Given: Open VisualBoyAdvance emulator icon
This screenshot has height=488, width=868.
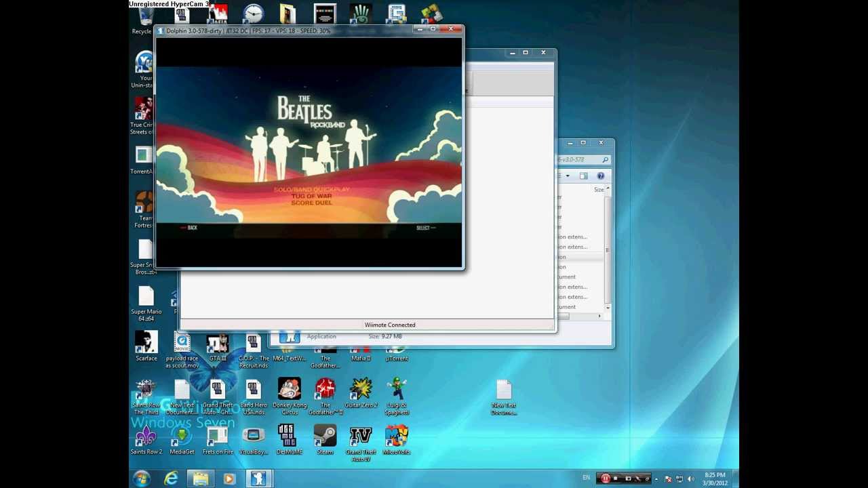Looking at the screenshot, I should 254,440.
